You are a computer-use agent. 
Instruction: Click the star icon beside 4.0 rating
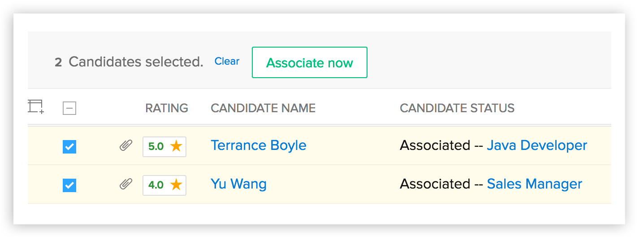(x=176, y=184)
